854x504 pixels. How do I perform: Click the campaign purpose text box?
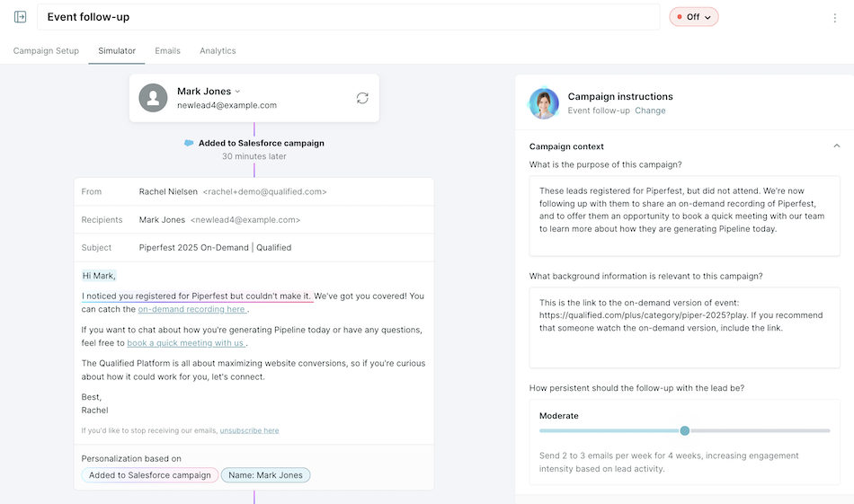coord(684,216)
